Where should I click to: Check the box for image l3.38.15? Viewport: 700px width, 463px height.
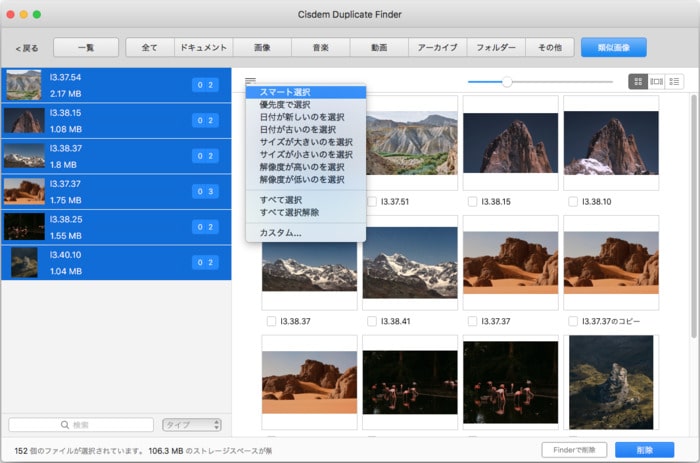click(473, 202)
